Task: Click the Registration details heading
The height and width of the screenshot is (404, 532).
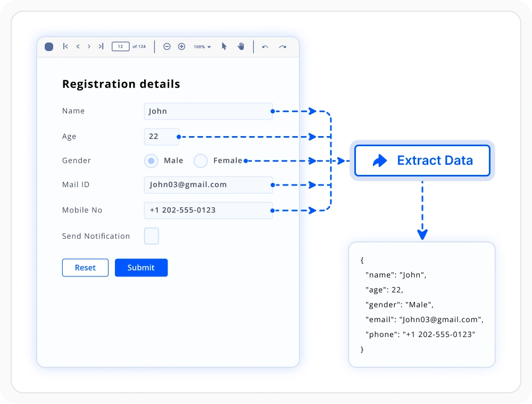Action: point(121,83)
